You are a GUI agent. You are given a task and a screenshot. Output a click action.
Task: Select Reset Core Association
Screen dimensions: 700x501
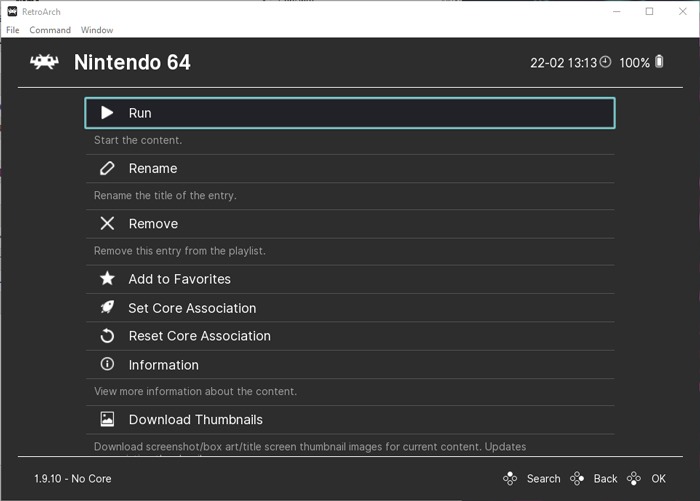click(350, 336)
